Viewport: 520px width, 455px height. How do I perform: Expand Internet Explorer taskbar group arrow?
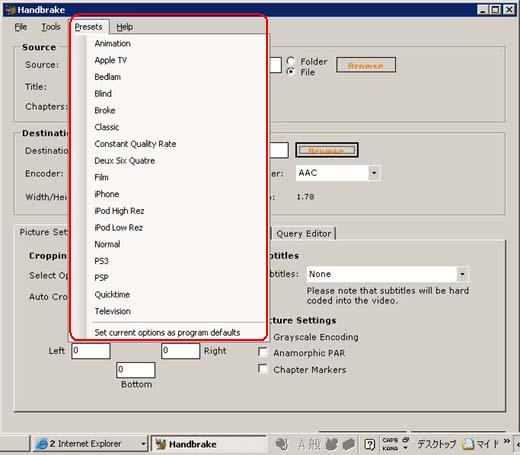[143, 444]
